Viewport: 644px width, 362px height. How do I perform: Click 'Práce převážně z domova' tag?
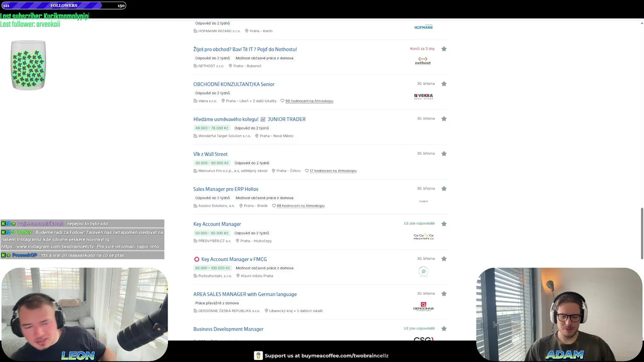[x=217, y=303]
